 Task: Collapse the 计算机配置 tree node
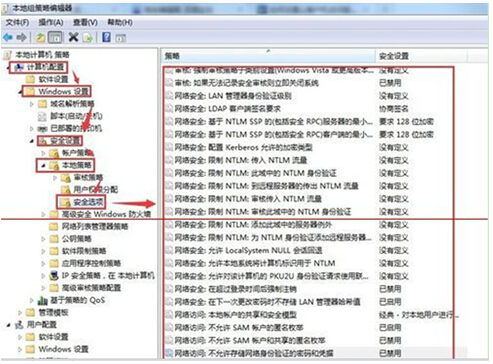(9, 68)
